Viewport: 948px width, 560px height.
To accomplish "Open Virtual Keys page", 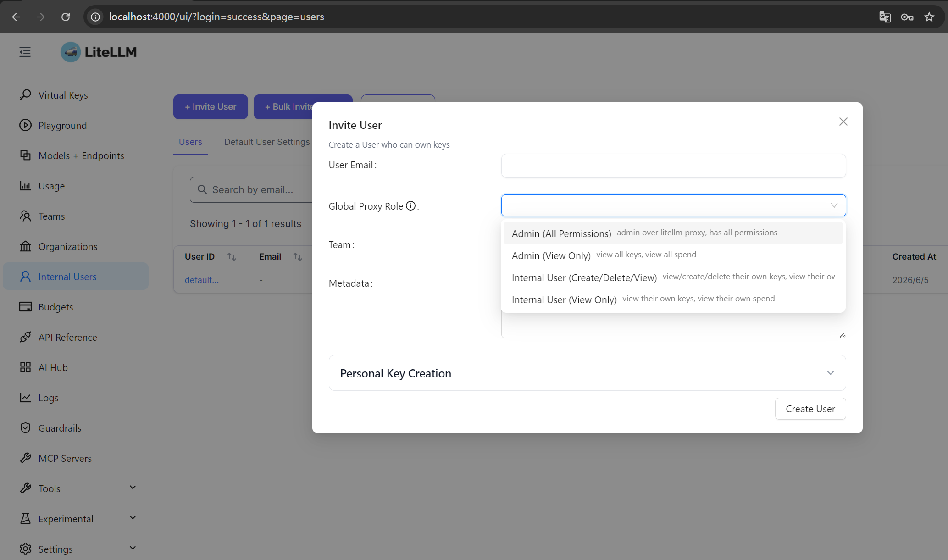I will point(63,95).
